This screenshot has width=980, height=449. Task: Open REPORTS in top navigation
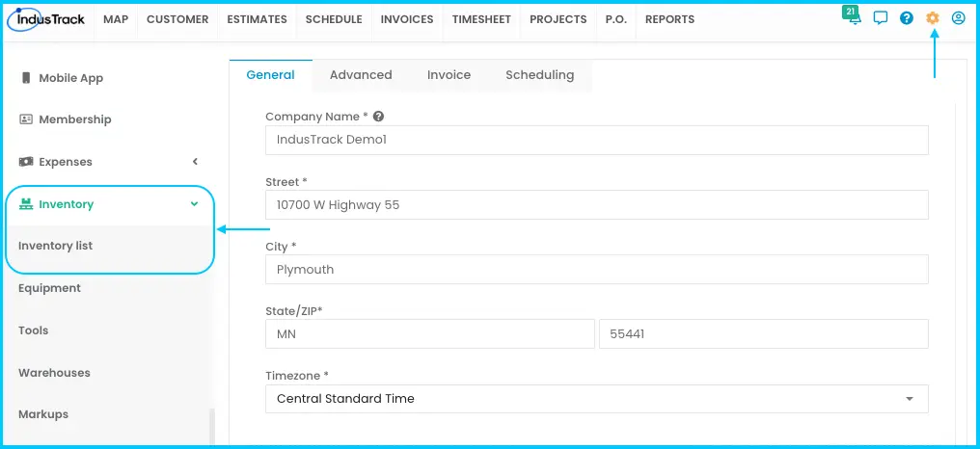pos(670,19)
